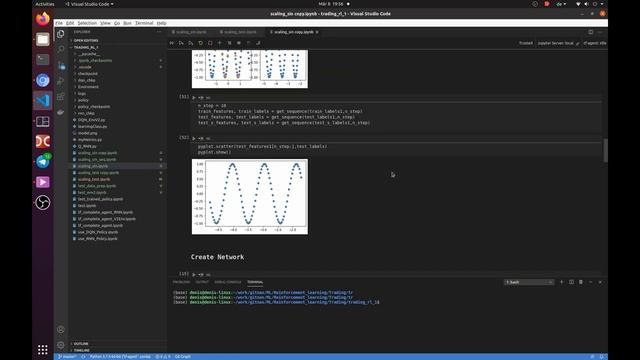The width and height of the screenshot is (640, 360).
Task: Click the run cells above icon
Action: coord(181,43)
